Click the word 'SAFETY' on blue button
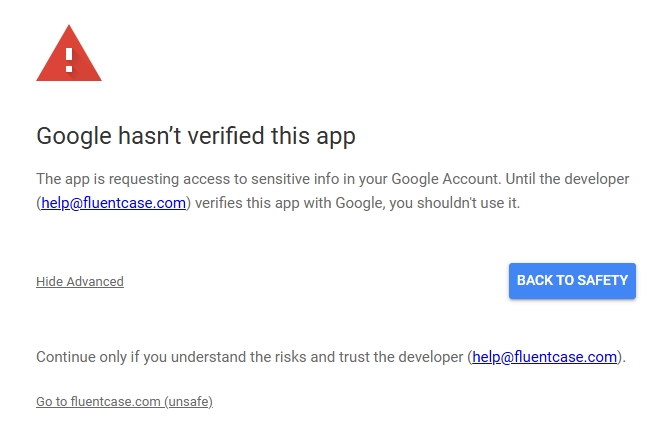The height and width of the screenshot is (430, 662). point(602,280)
